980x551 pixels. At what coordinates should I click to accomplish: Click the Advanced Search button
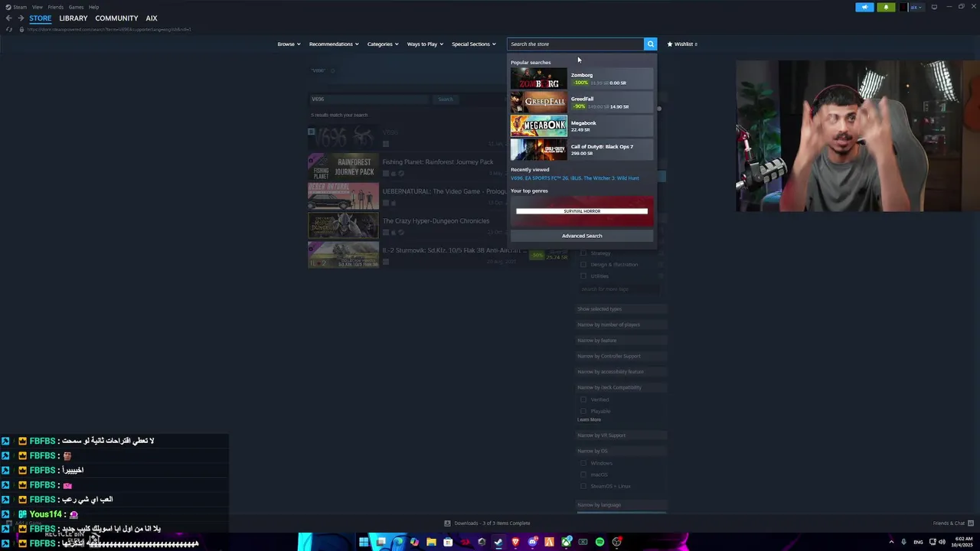[582, 236]
